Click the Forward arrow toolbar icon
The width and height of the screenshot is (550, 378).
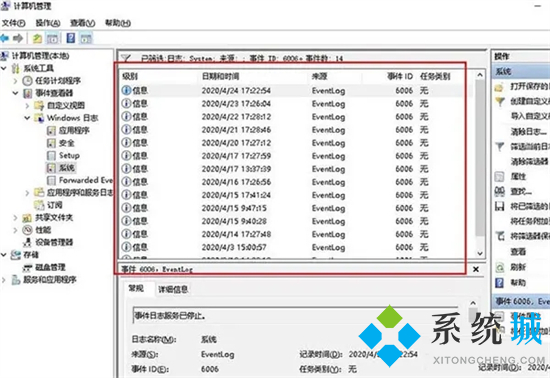pos(18,38)
